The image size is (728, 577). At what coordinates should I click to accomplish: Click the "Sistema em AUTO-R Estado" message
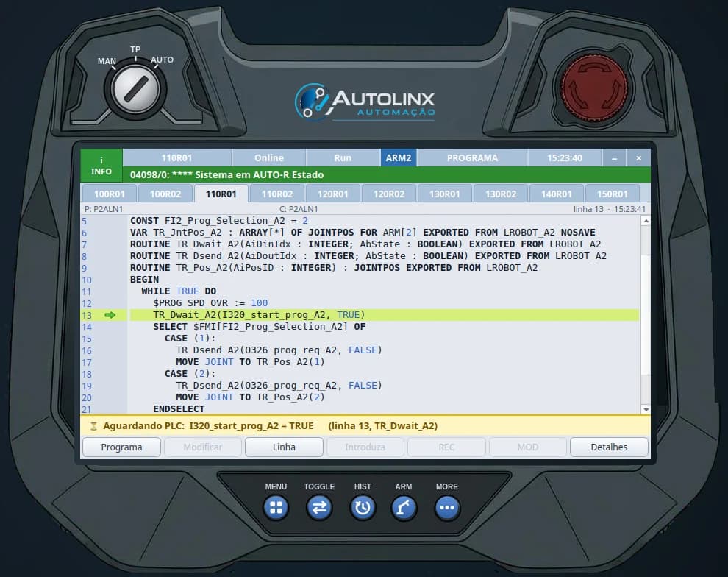[x=259, y=174]
